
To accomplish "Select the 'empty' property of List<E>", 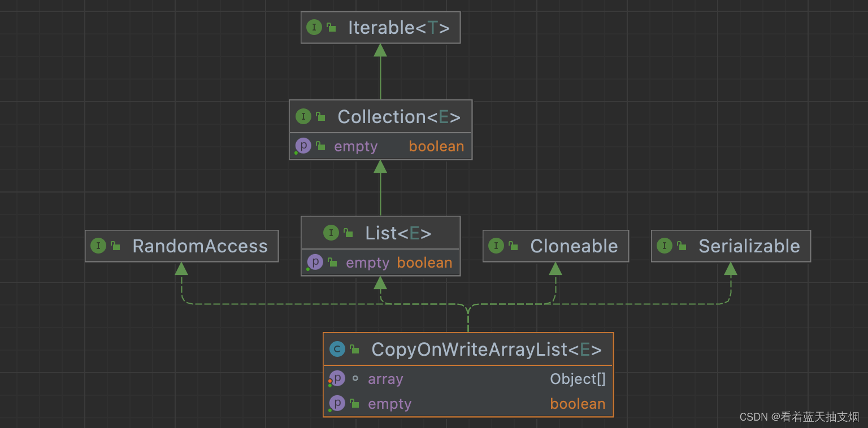I will coord(367,263).
